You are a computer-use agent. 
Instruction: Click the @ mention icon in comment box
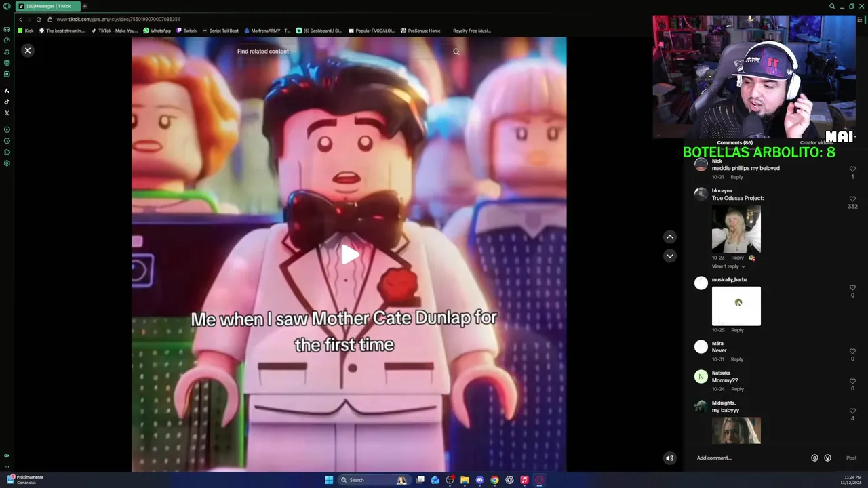pos(814,458)
